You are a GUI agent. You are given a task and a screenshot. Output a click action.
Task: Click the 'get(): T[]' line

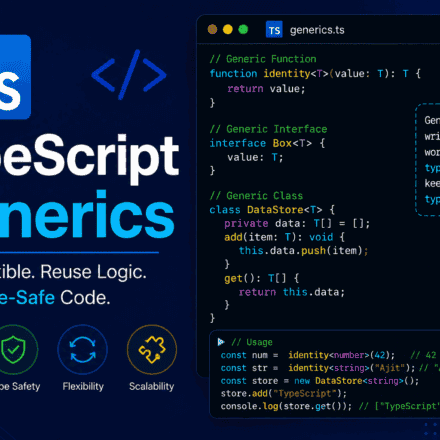tap(261, 278)
